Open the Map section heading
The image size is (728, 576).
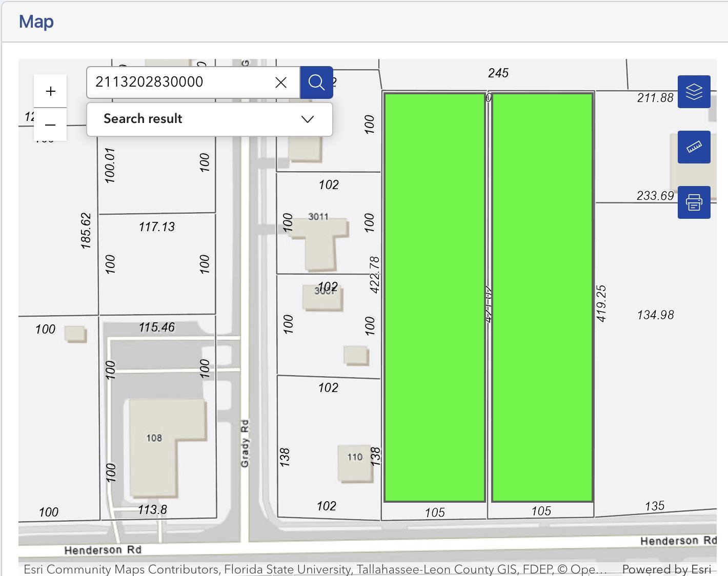(36, 22)
